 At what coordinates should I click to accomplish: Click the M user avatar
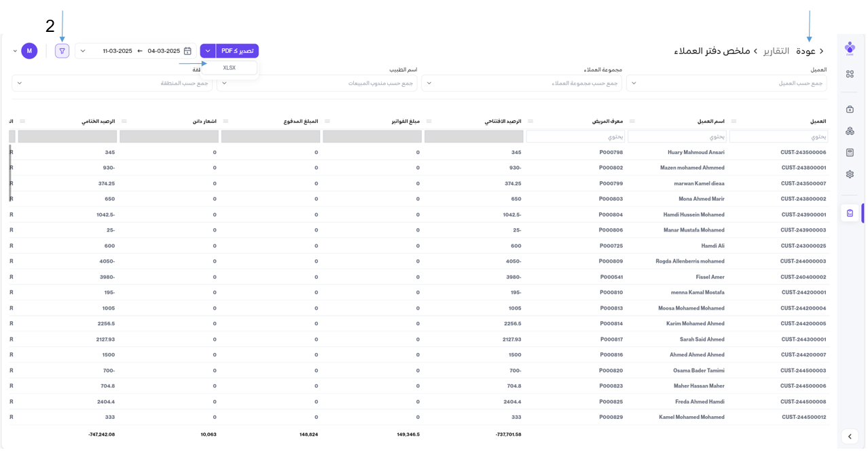(x=29, y=51)
